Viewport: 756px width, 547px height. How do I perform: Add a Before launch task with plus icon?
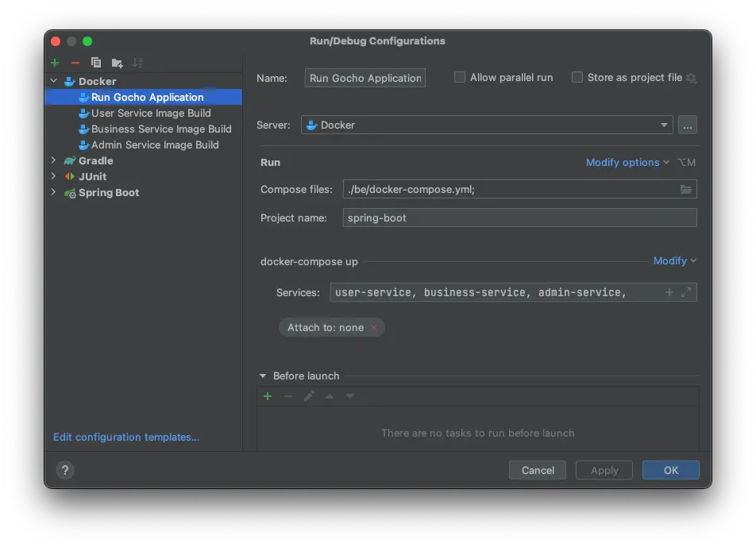[x=268, y=396]
